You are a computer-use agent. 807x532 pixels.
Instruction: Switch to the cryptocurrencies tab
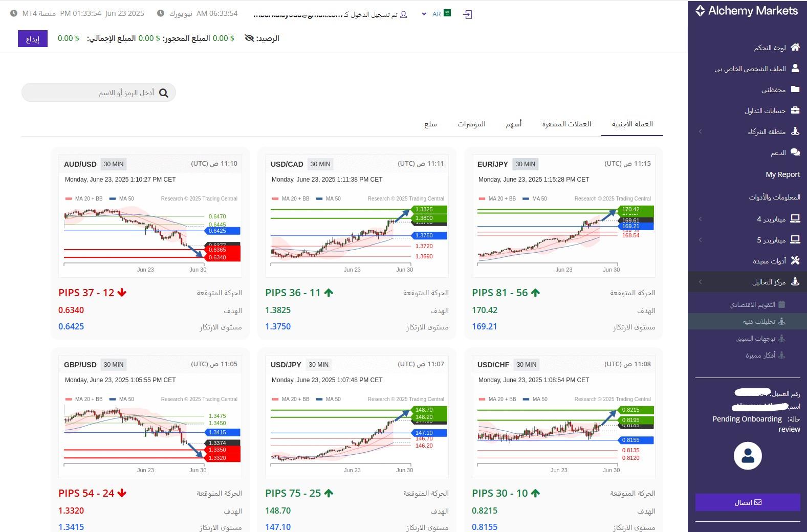(x=566, y=124)
